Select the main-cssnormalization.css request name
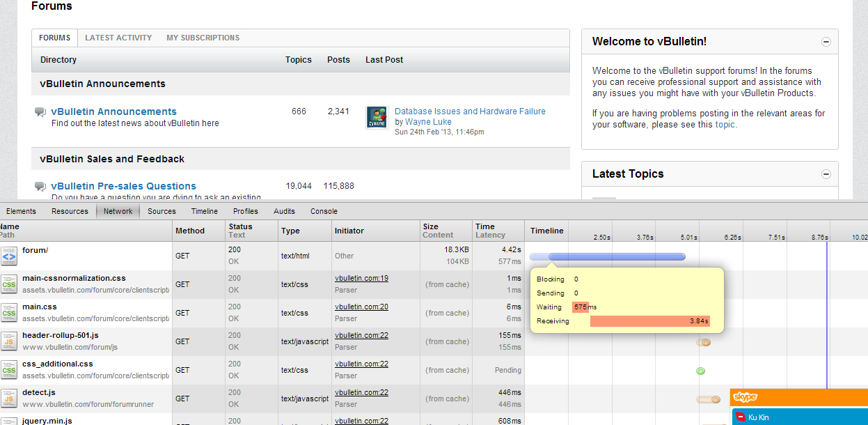Viewport: 868px width, 425px height. tap(74, 279)
